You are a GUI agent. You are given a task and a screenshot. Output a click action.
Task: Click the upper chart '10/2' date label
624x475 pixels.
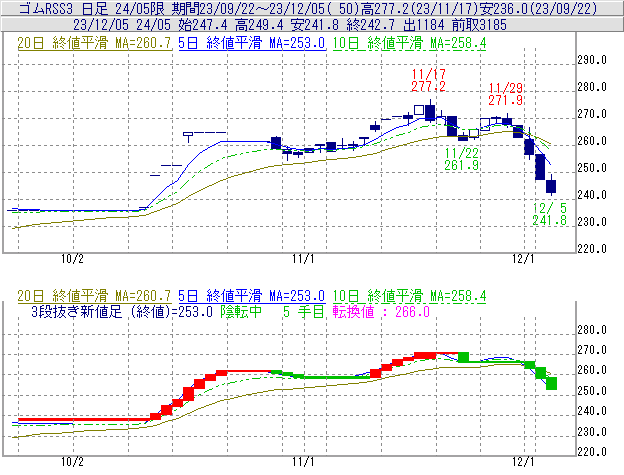pos(72,259)
